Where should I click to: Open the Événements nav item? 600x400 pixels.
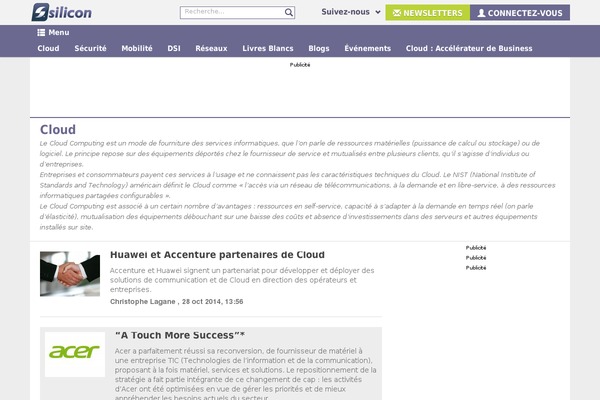coord(367,48)
